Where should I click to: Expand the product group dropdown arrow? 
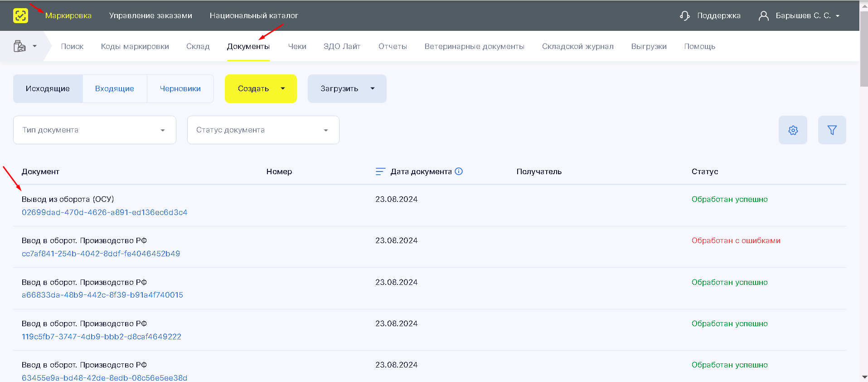[34, 46]
